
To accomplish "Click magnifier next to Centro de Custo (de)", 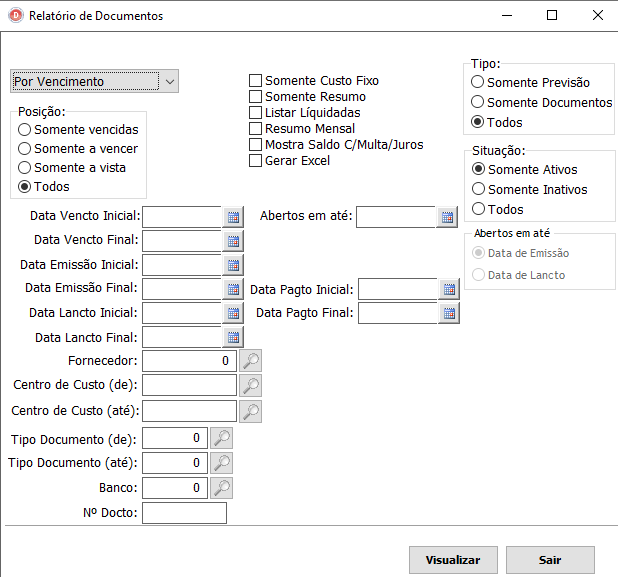I will tap(250, 385).
